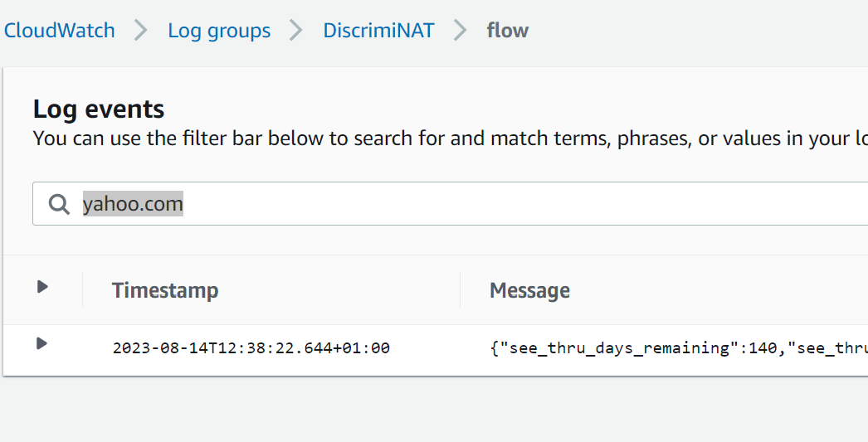Viewport: 868px width, 442px height.
Task: Click the divider left of Timestamp column
Action: coord(83,290)
